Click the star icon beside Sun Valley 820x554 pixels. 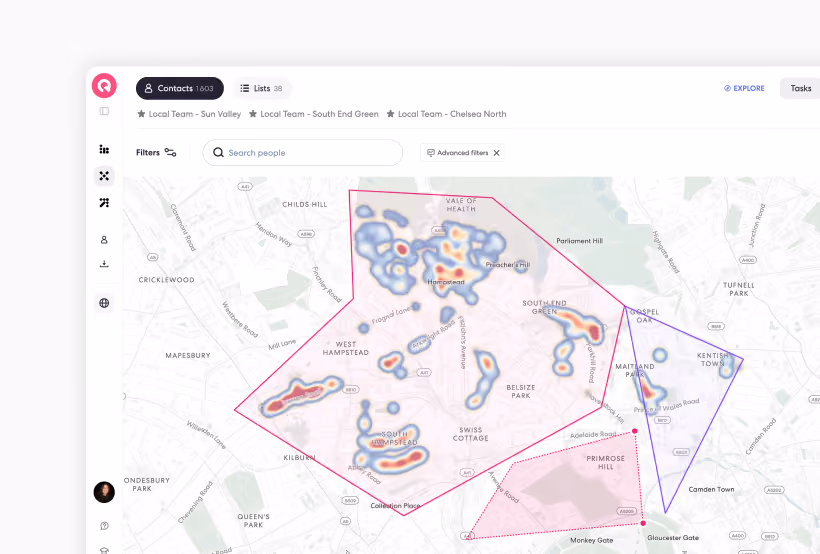pos(141,114)
